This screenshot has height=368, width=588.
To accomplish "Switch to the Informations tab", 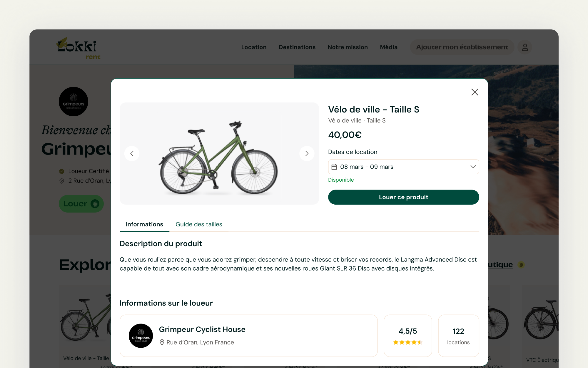I will pyautogui.click(x=144, y=224).
